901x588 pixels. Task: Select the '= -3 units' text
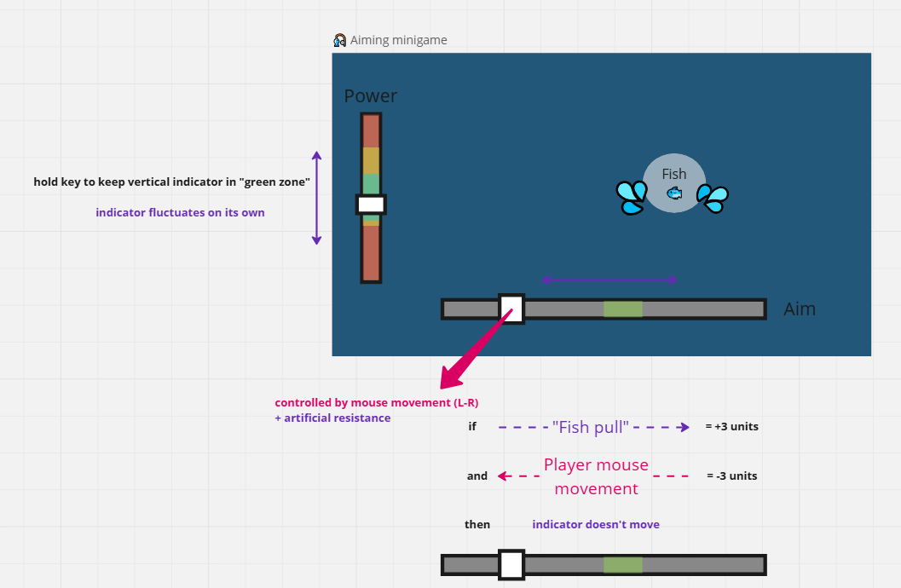pos(731,476)
